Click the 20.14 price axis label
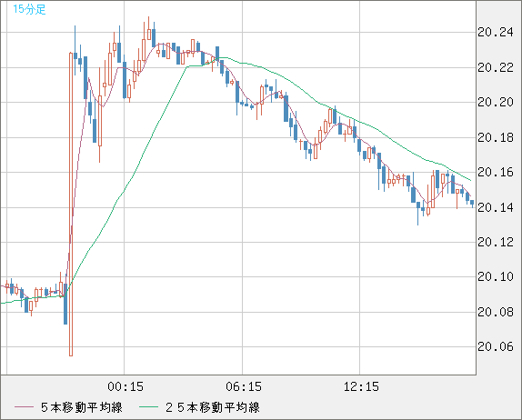 (x=496, y=207)
